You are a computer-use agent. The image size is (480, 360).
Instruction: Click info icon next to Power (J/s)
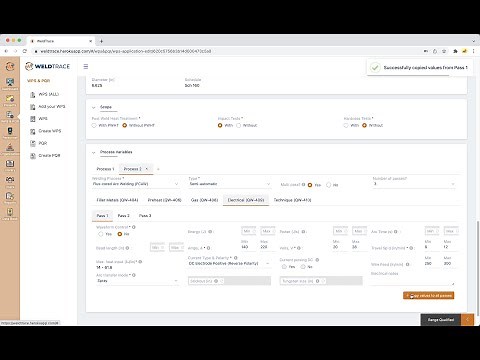(x=303, y=232)
